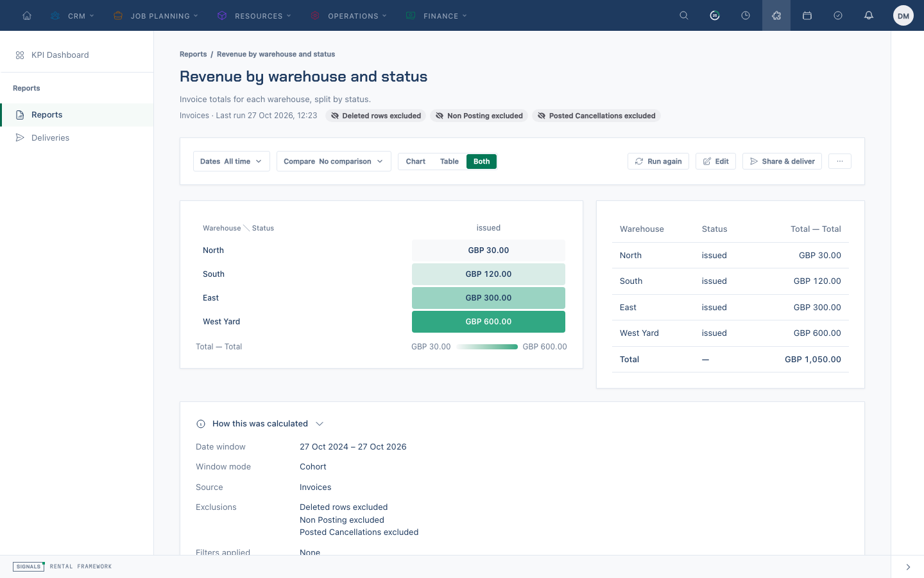Click the Edit button

(x=715, y=161)
